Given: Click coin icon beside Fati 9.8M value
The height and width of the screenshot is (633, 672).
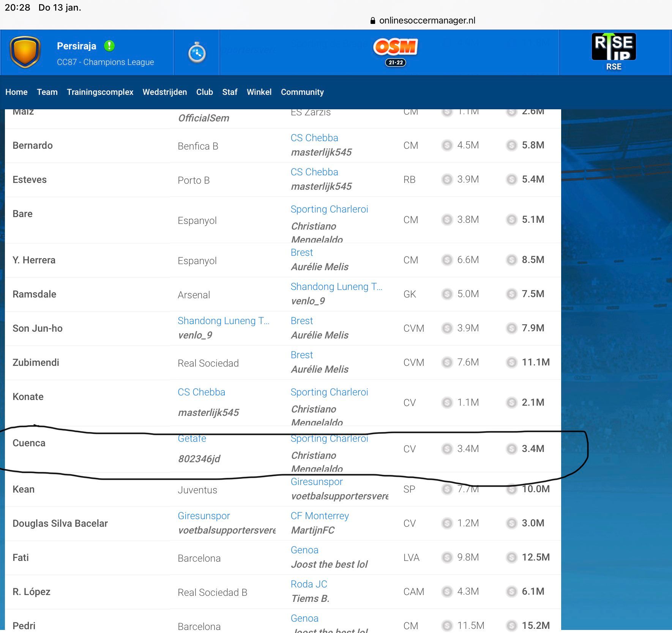Looking at the screenshot, I should (447, 557).
